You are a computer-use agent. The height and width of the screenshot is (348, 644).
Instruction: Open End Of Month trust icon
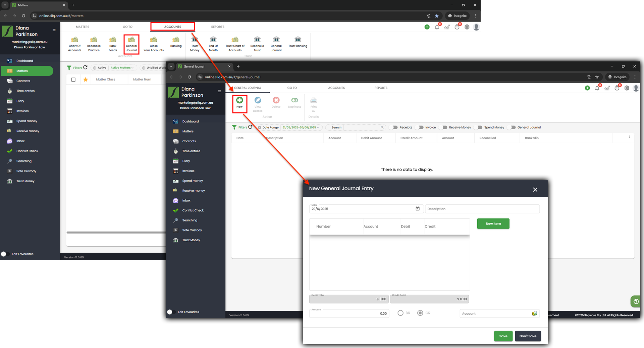[213, 44]
